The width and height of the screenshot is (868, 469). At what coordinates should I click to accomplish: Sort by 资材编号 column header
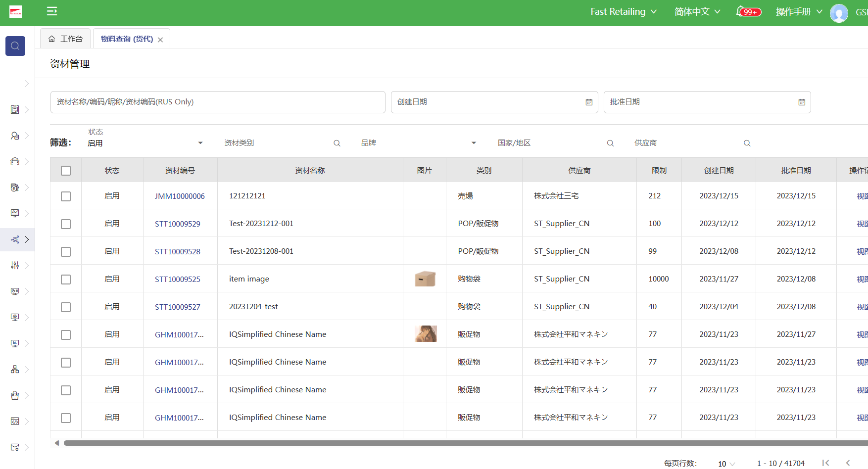click(180, 170)
